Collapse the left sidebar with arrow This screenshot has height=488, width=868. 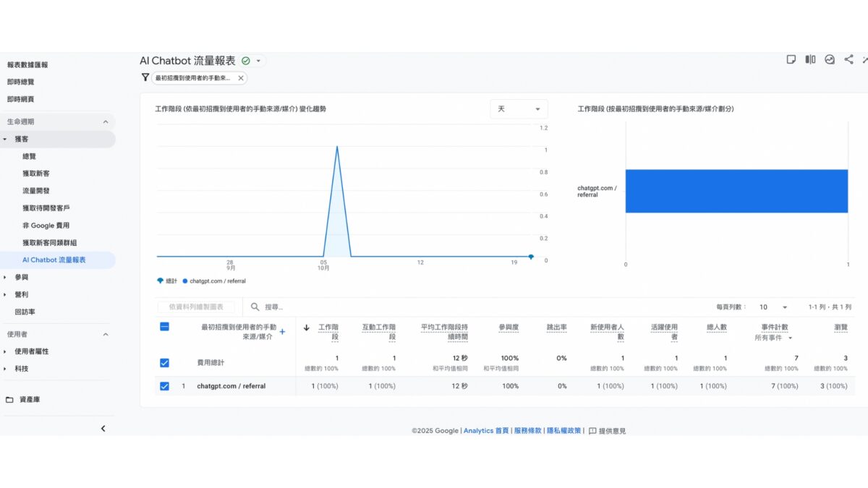[103, 429]
